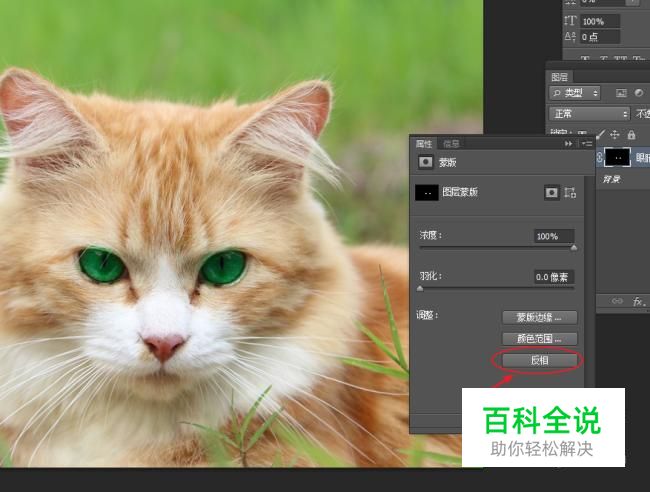Toggle lock image pixels brush icon

(600, 134)
